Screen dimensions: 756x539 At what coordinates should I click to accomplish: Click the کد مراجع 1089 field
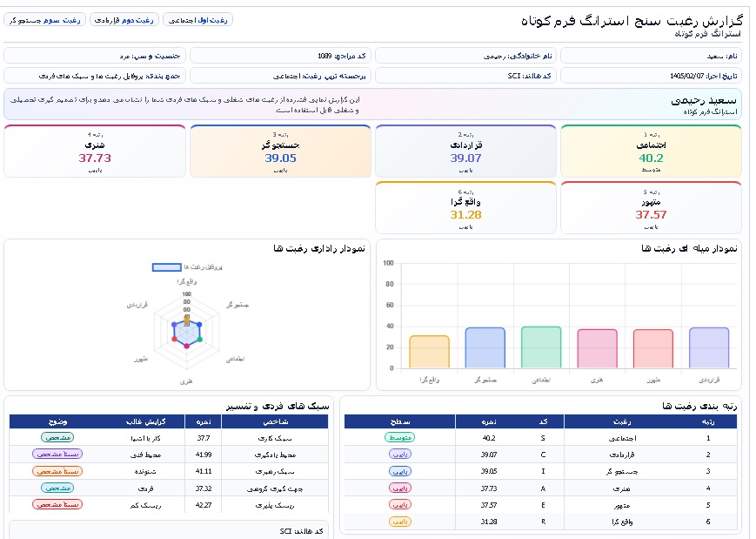click(x=280, y=56)
